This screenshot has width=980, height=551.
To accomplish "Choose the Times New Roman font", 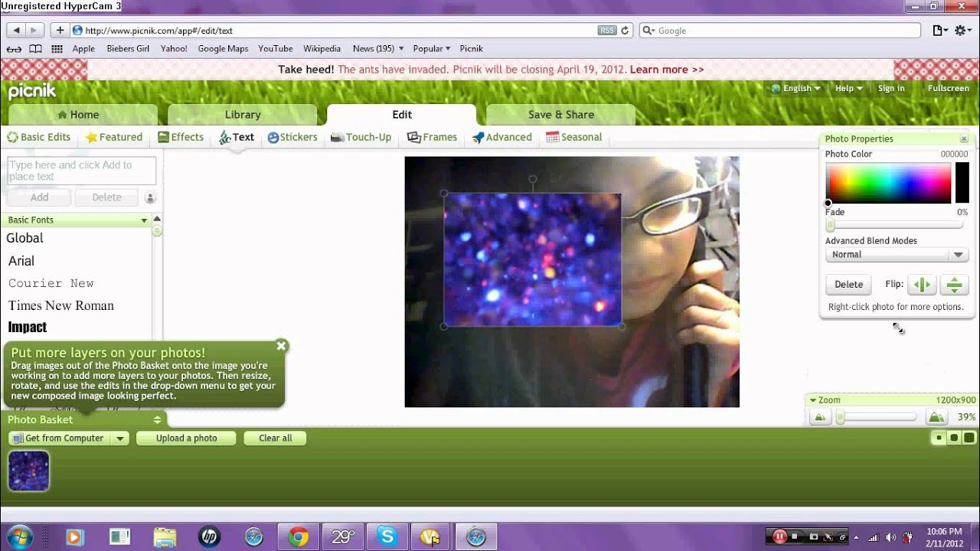I will click(x=61, y=305).
